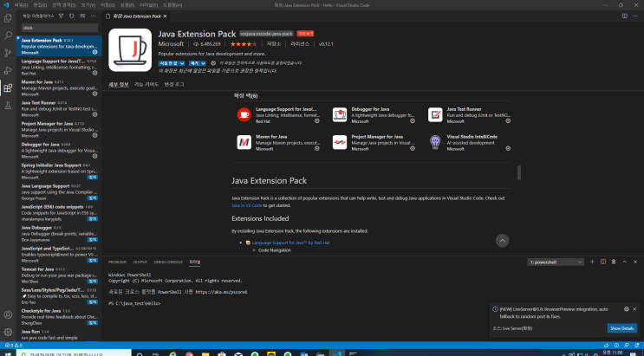644x356 pixels.
Task: Split the editor right
Action: tap(624, 16)
